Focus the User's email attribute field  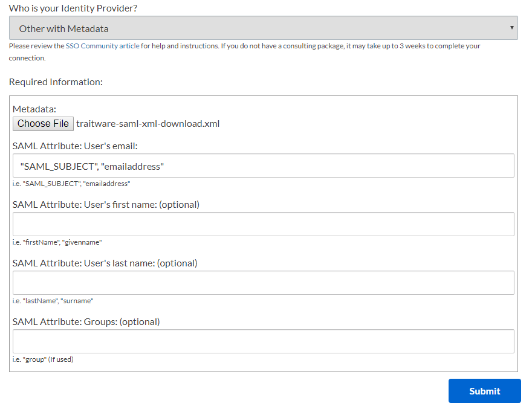coord(264,166)
